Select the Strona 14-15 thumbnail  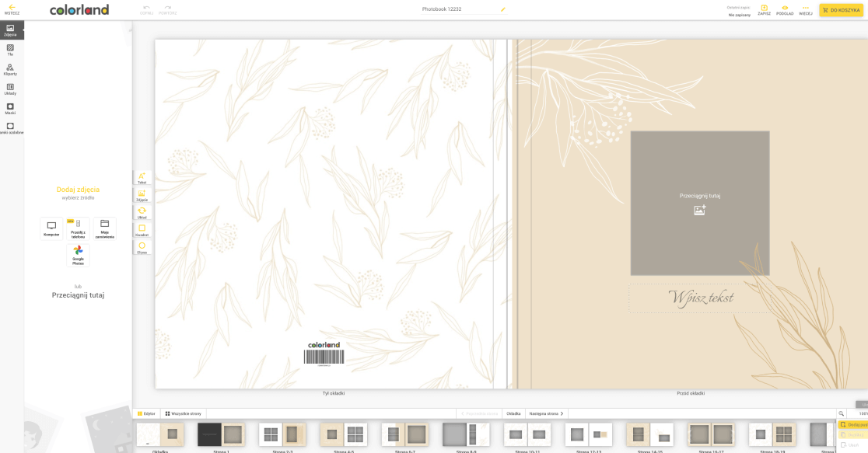[x=650, y=437]
